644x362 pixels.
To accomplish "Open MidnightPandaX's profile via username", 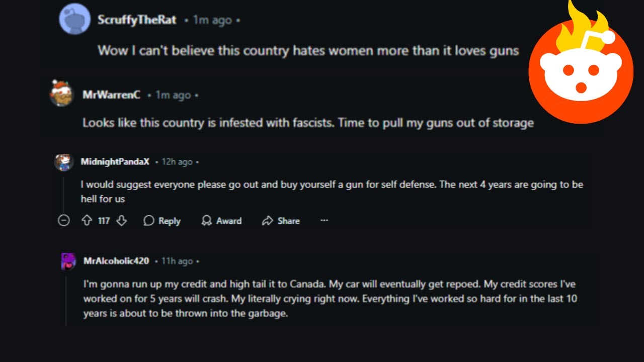I will coord(115,162).
